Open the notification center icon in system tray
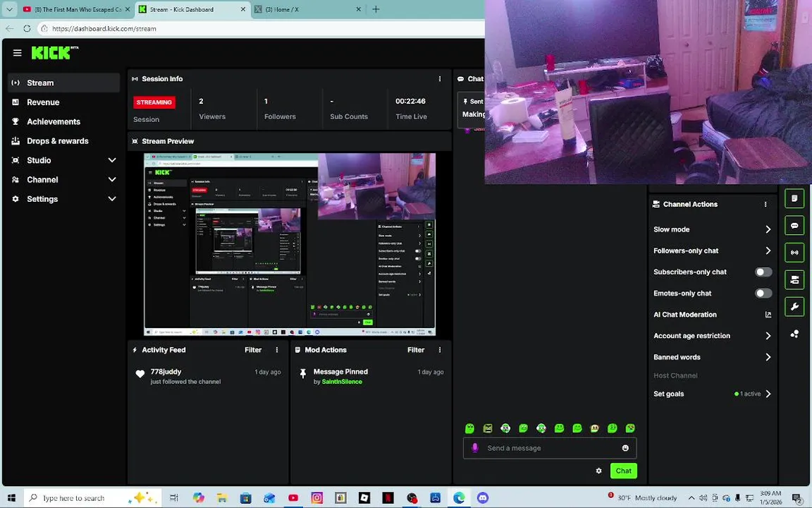 (x=797, y=497)
